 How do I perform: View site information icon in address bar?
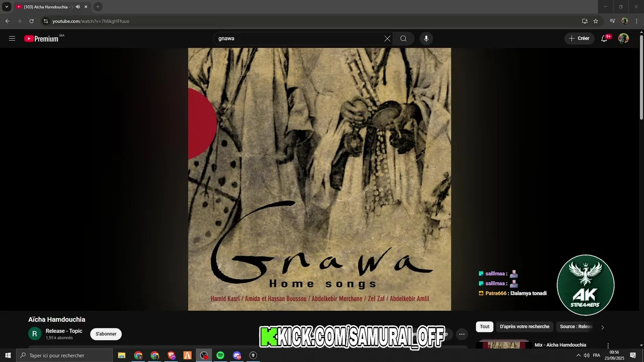[46, 21]
